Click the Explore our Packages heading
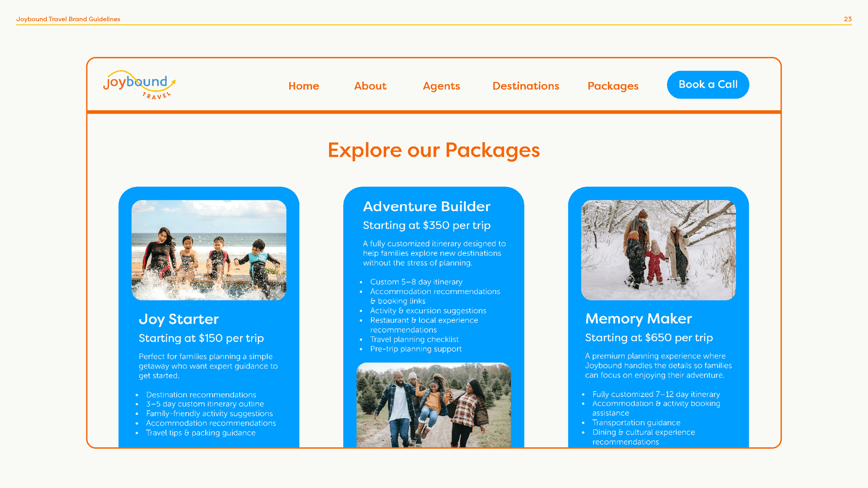This screenshot has width=868, height=488. (434, 150)
